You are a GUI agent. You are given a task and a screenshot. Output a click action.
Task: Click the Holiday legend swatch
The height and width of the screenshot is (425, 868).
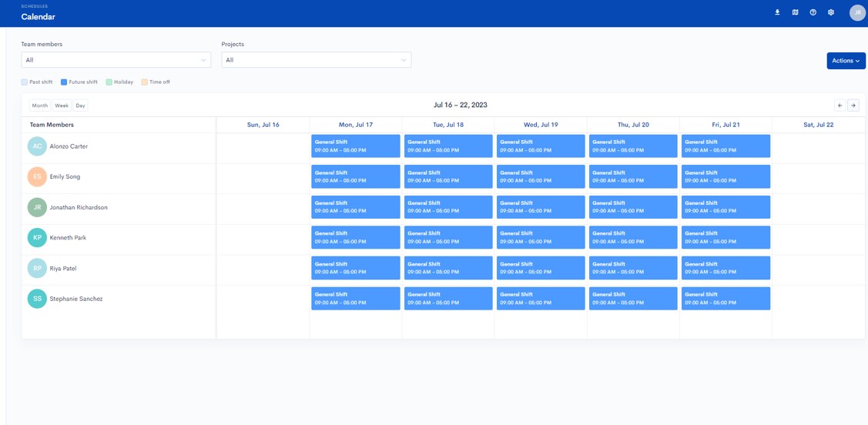pyautogui.click(x=109, y=82)
